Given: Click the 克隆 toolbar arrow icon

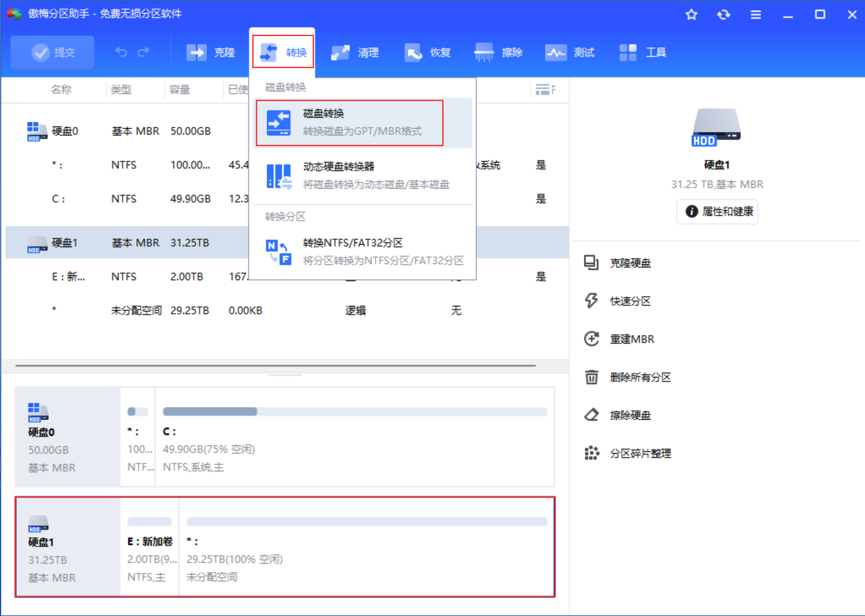Looking at the screenshot, I should click(x=196, y=52).
